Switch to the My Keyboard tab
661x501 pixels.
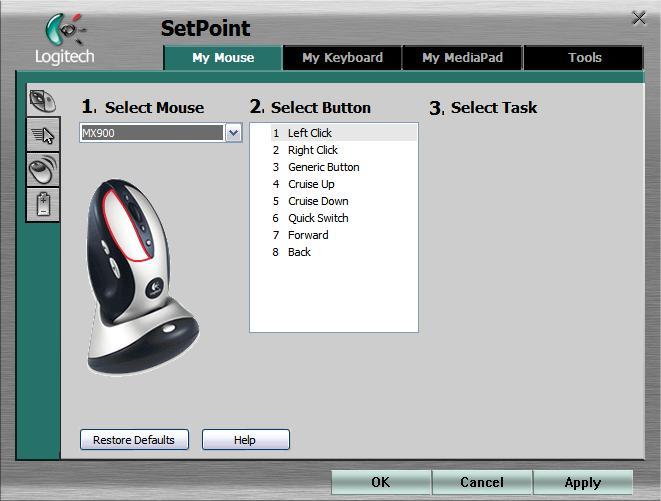(342, 58)
